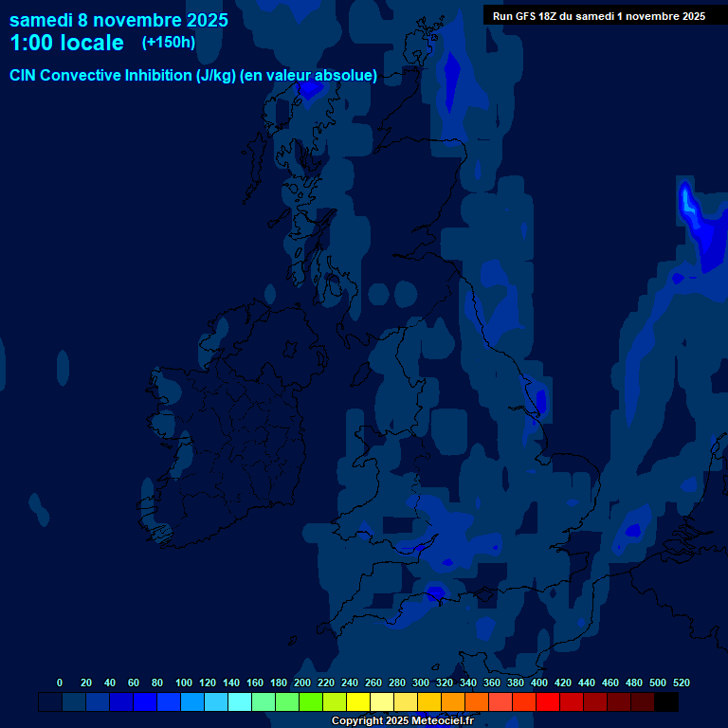Viewport: 728px width, 728px height.
Task: Click the blue spot over northern Scotland
Action: tap(309, 88)
